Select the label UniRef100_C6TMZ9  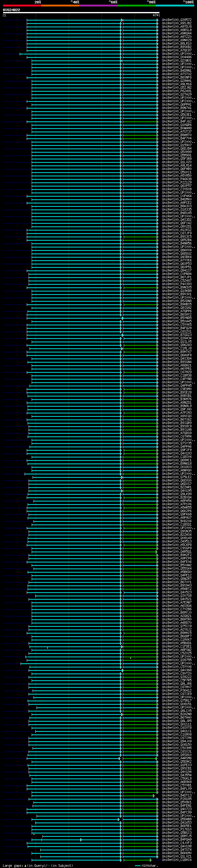click(x=177, y=372)
